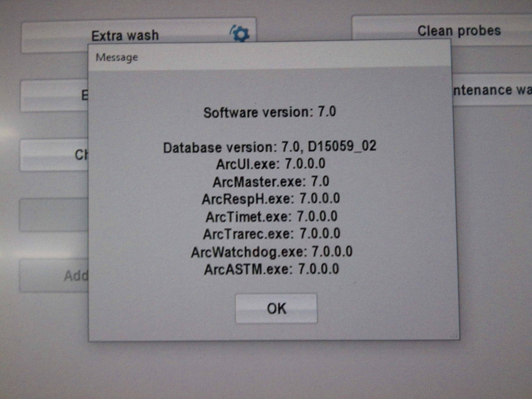Select ArcUI.exe: 7.0.0.0 line
Viewport: 532px width, 399px height.
270,164
